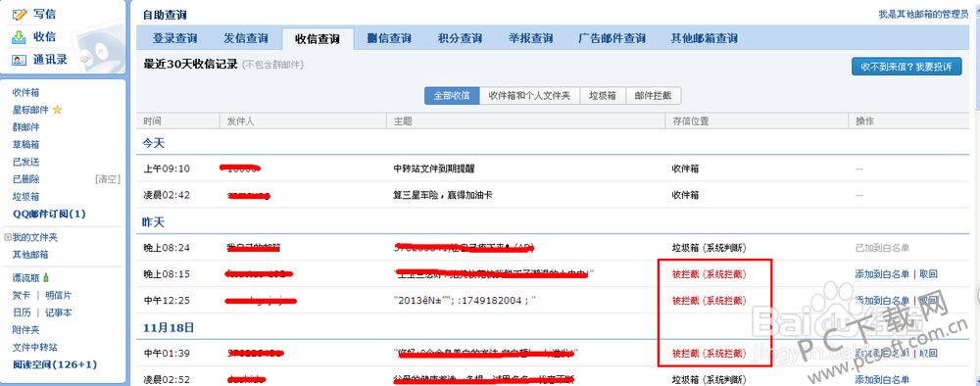Select the 邮件拦截 filter
Image resolution: width=980 pixels, height=386 pixels.
(653, 96)
